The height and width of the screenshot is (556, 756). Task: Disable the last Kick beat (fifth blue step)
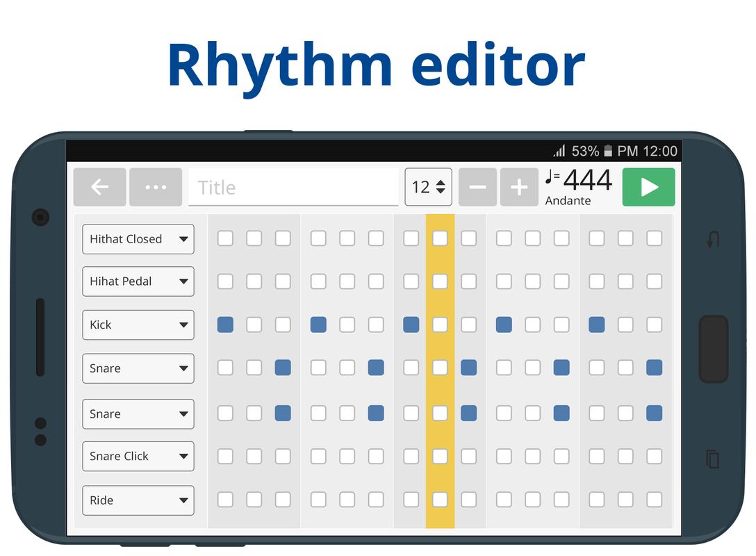click(597, 325)
